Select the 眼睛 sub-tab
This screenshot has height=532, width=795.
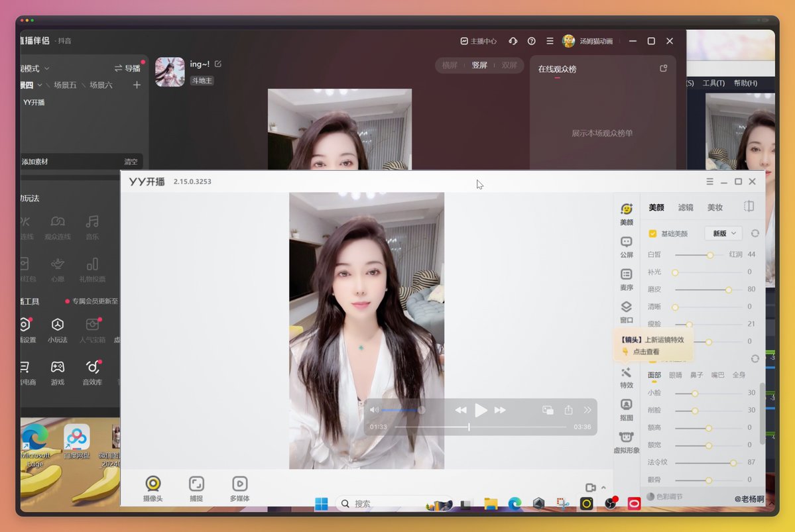(676, 375)
